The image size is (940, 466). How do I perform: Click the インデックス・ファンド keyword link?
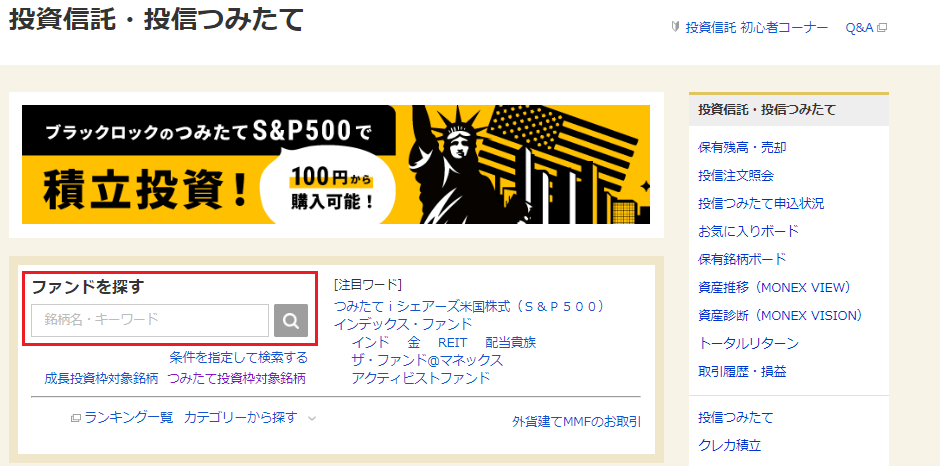[403, 324]
